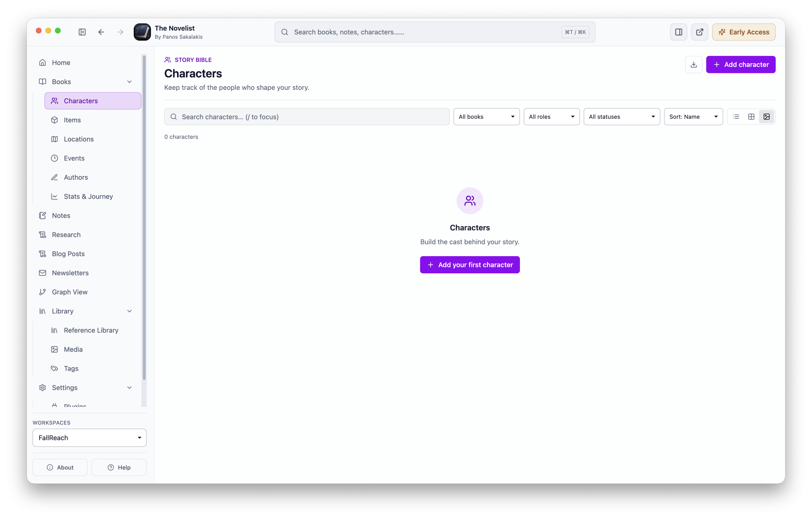Open Blog Posts in sidebar
Screen dimensions: 812x519
click(87, 254)
